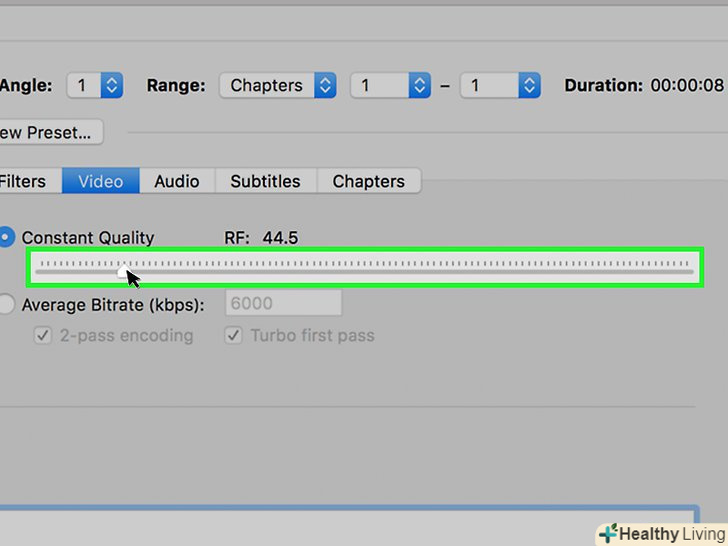
Task: Switch to the Filters tab
Action: click(x=24, y=181)
